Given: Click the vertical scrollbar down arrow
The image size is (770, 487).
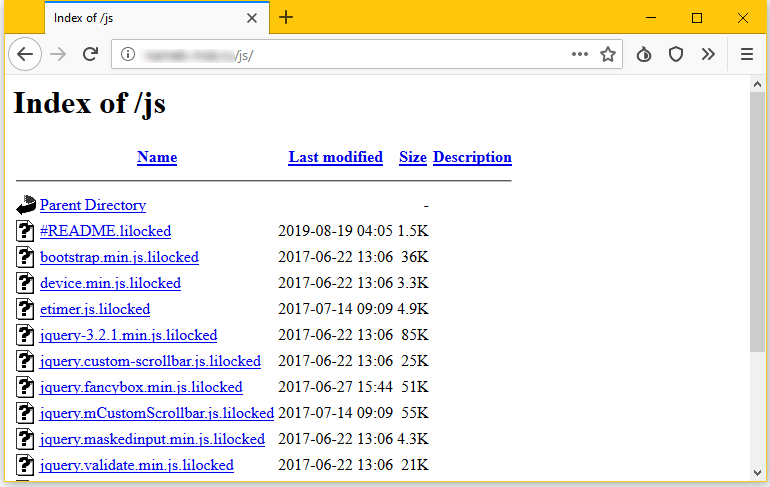Looking at the screenshot, I should coord(757,472).
